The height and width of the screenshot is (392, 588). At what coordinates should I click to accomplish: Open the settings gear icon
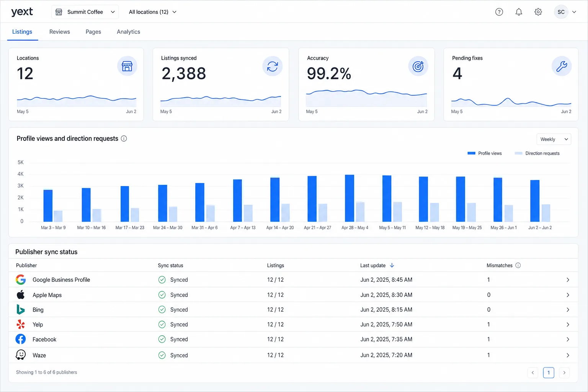tap(538, 12)
